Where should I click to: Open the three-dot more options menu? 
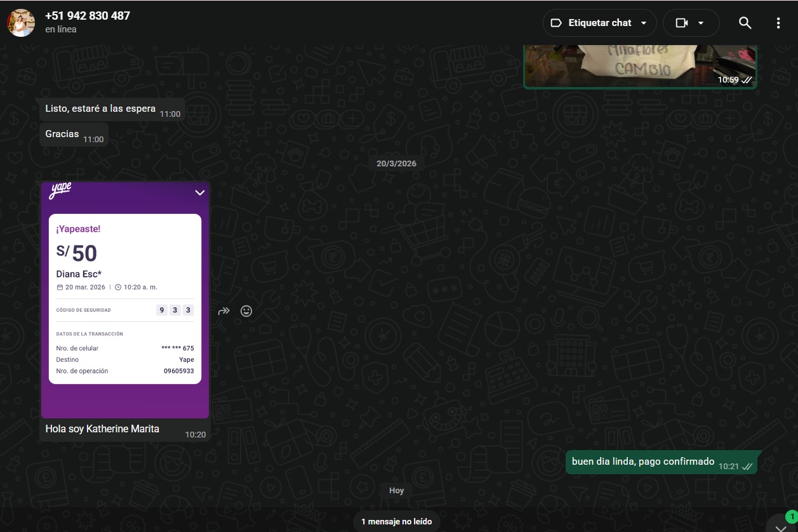[x=778, y=23]
